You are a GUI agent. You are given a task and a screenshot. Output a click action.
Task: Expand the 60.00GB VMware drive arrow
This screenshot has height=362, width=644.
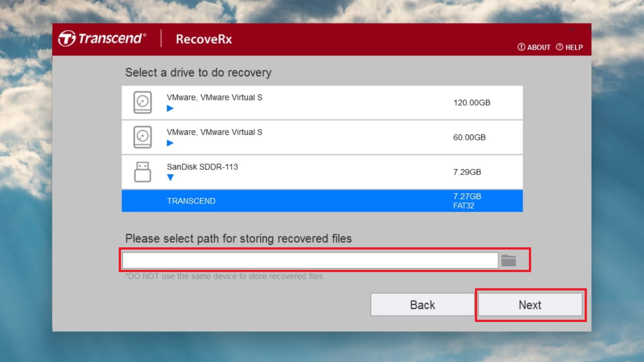[x=170, y=143]
